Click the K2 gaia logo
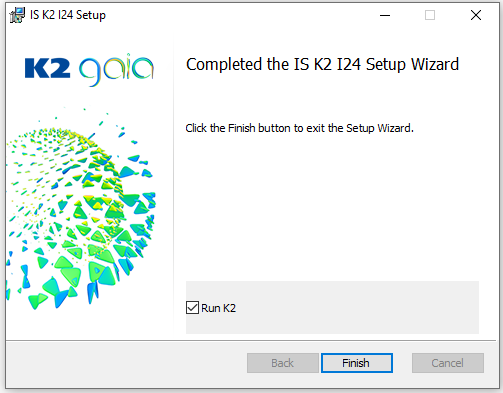This screenshot has height=393, width=503. [x=89, y=69]
